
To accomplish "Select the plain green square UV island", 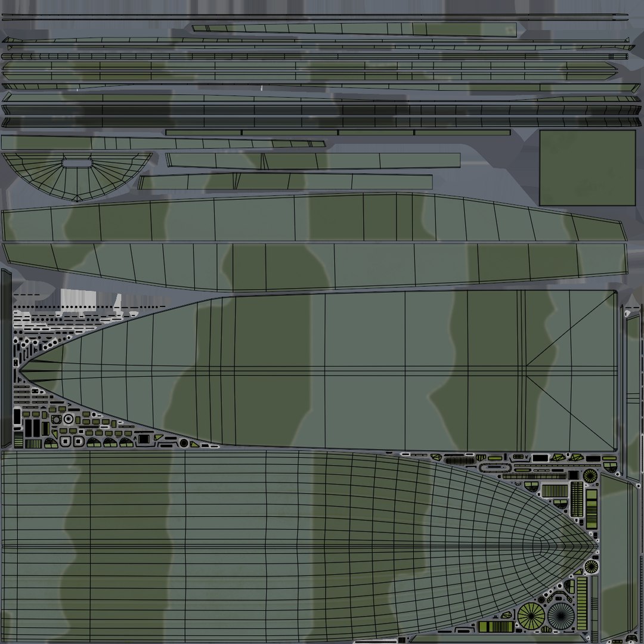I will [x=587, y=168].
